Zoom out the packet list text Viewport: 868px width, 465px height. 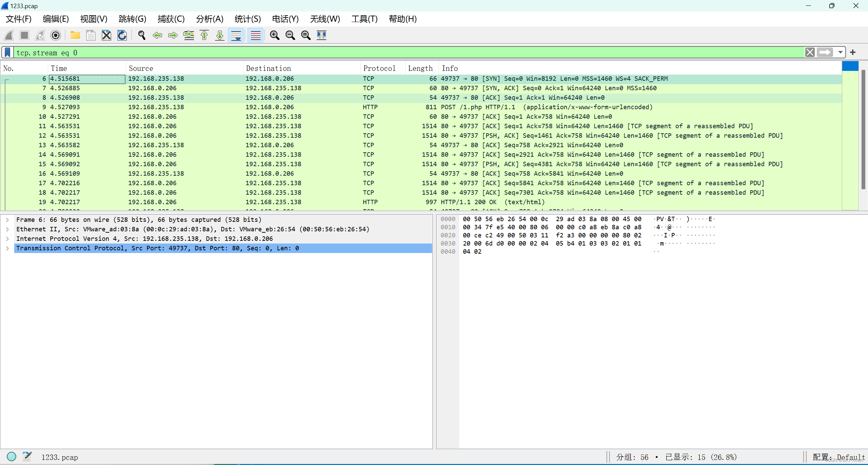[x=290, y=35]
